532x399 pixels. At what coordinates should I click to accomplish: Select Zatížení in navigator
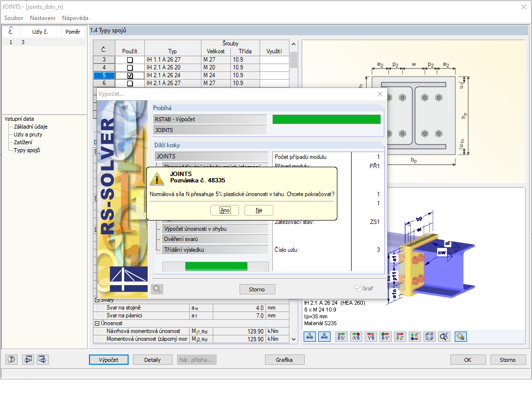(23, 142)
